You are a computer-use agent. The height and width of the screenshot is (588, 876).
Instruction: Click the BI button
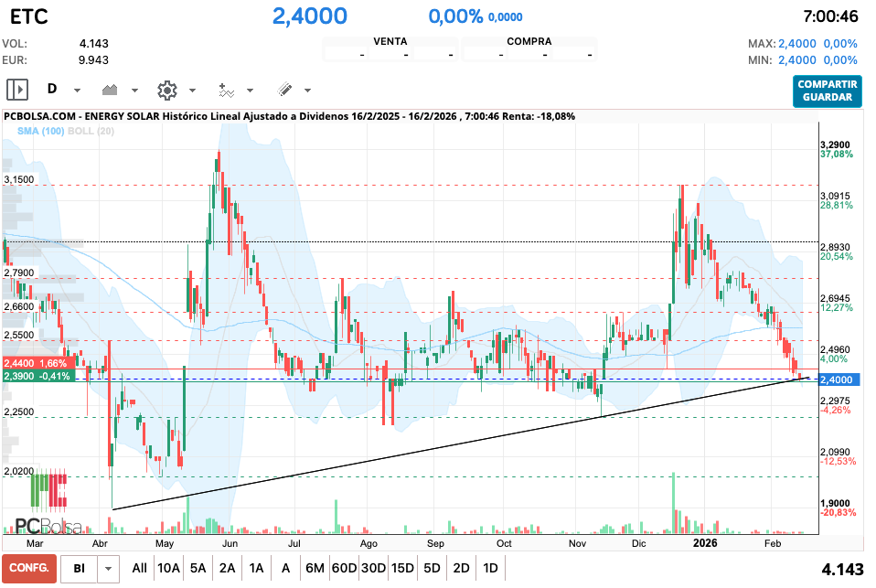pyautogui.click(x=79, y=569)
